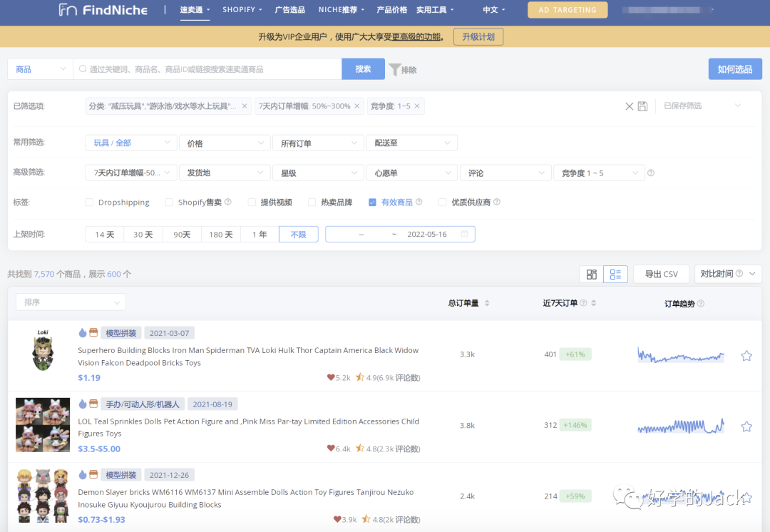Image resolution: width=770 pixels, height=532 pixels.
Task: Open the date range calendar icon
Action: click(465, 234)
